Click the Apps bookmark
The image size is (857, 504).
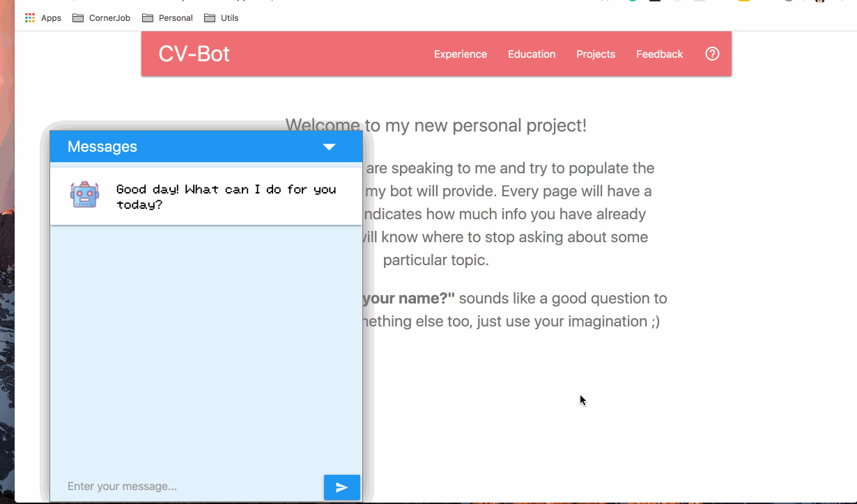[43, 17]
